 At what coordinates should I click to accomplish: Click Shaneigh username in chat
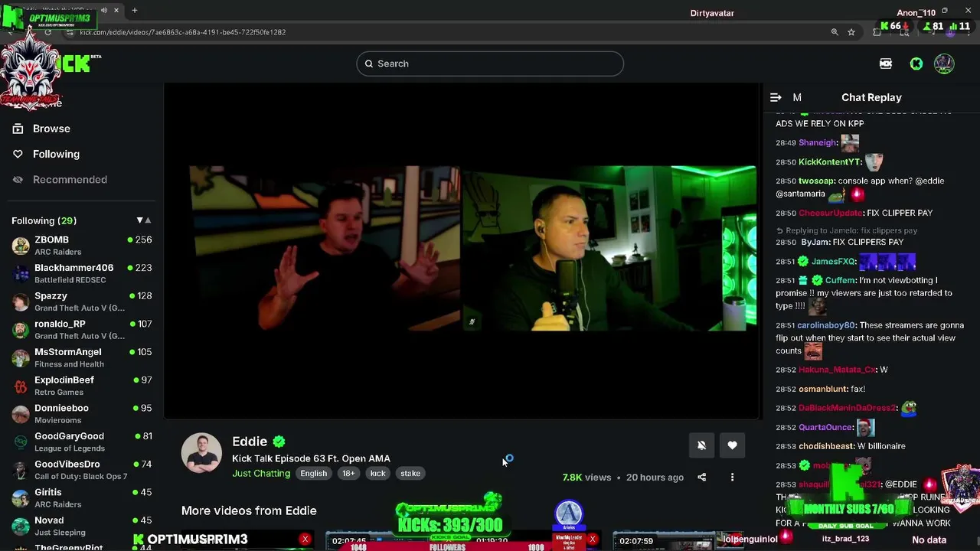click(x=817, y=142)
